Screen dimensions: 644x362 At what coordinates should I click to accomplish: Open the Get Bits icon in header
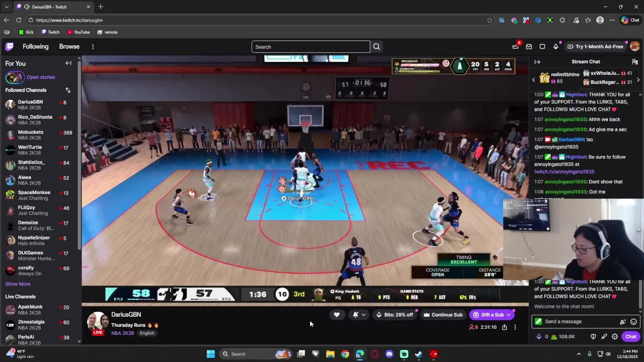555,46
